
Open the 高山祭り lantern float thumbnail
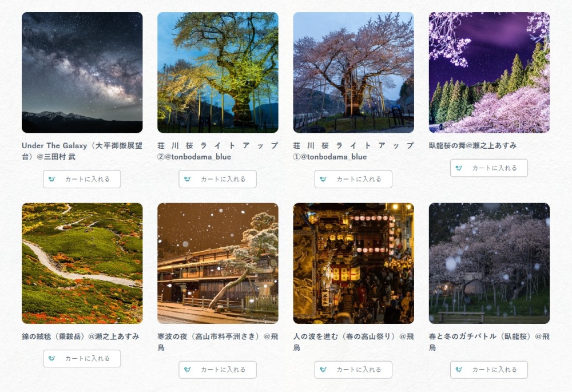pos(353,263)
